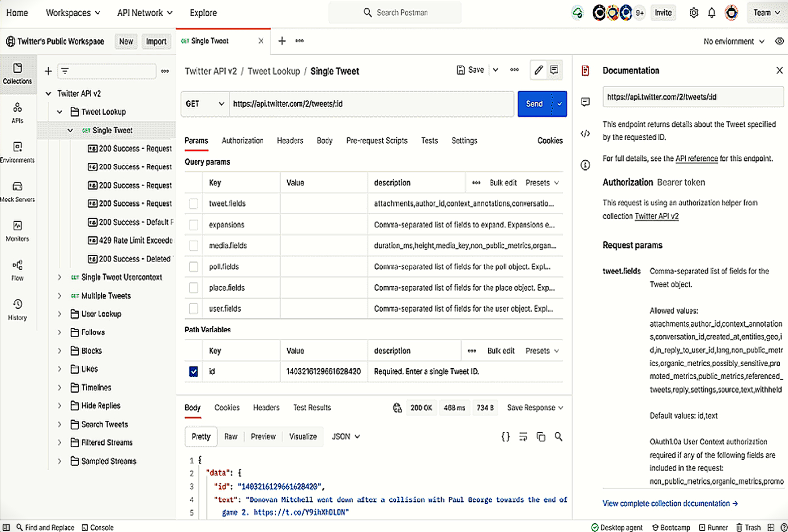Viewport: 788px width, 532px height.
Task: Enable the media.fields query param checkbox
Action: [x=194, y=245]
